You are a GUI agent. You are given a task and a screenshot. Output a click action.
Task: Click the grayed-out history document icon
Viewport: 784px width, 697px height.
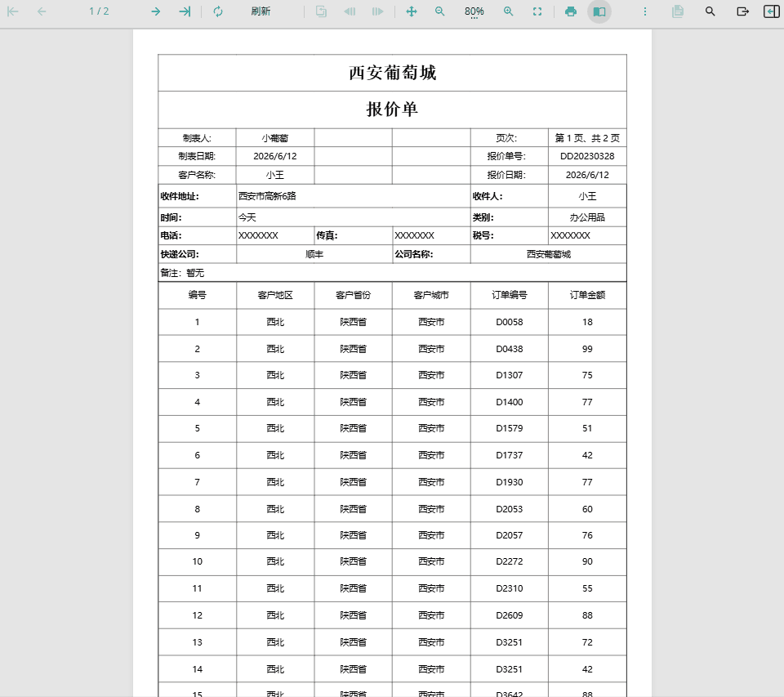pos(321,11)
